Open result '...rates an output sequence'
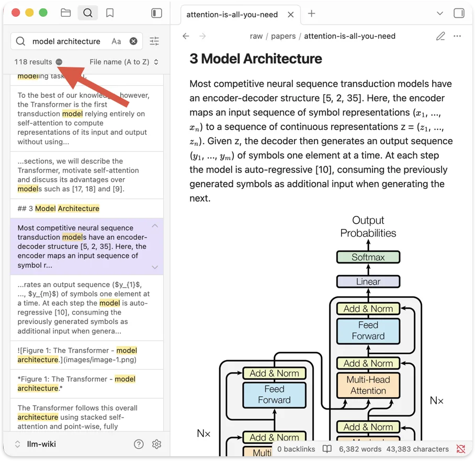Viewport: 476px width, 462px height. tap(87, 308)
